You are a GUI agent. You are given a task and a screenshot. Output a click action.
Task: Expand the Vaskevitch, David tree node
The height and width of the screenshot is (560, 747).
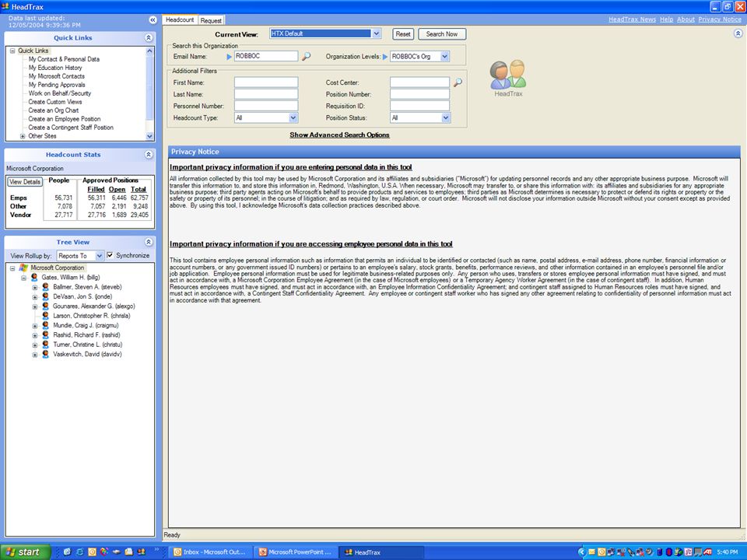[x=35, y=355]
